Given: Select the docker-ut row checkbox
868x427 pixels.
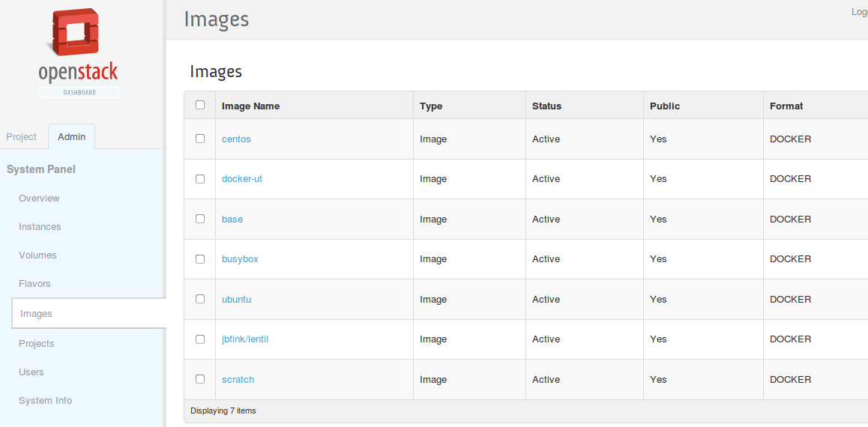Looking at the screenshot, I should (x=200, y=178).
